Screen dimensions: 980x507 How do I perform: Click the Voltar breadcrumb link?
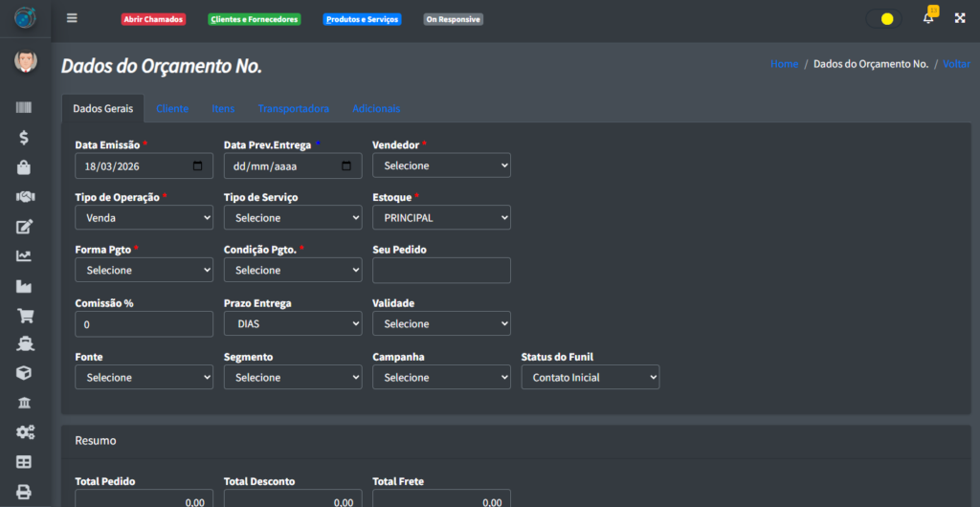(956, 64)
